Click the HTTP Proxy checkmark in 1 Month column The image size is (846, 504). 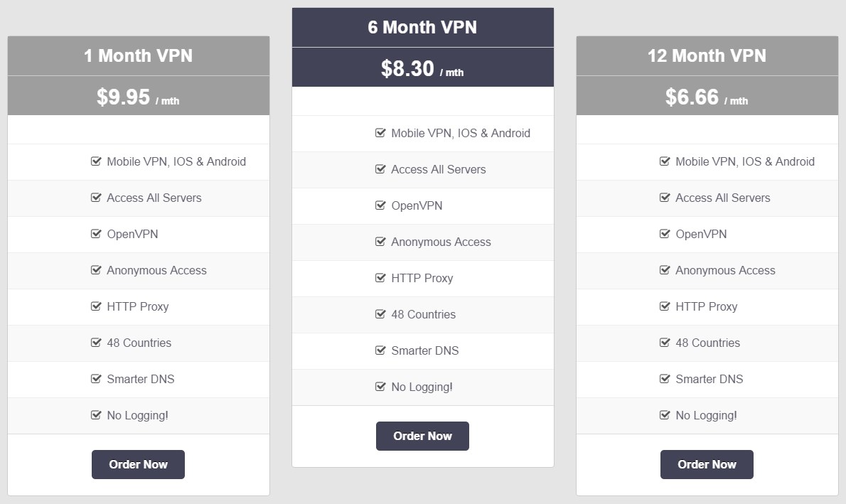(x=96, y=306)
